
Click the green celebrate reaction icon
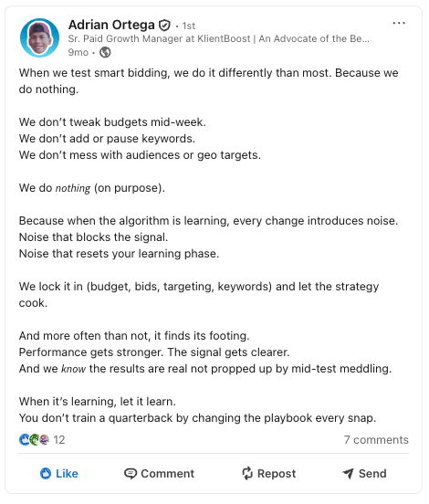click(x=35, y=440)
